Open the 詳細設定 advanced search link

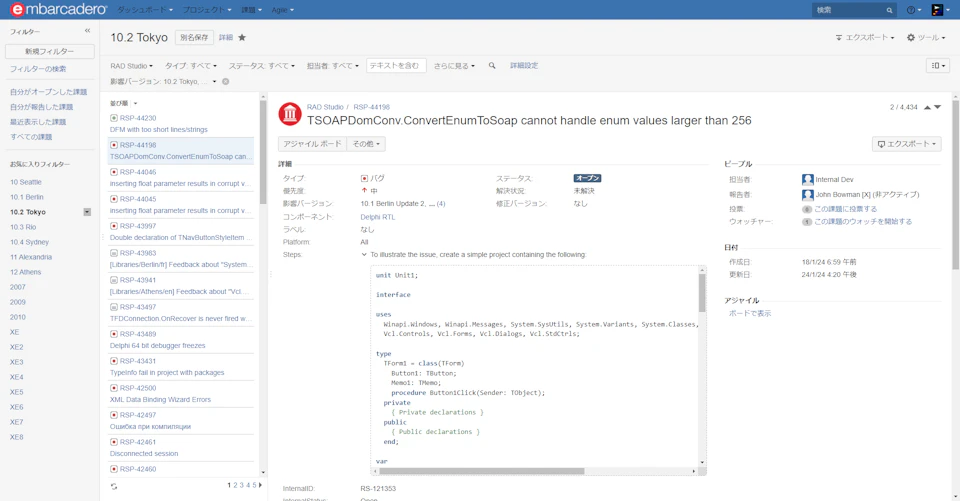pos(524,66)
